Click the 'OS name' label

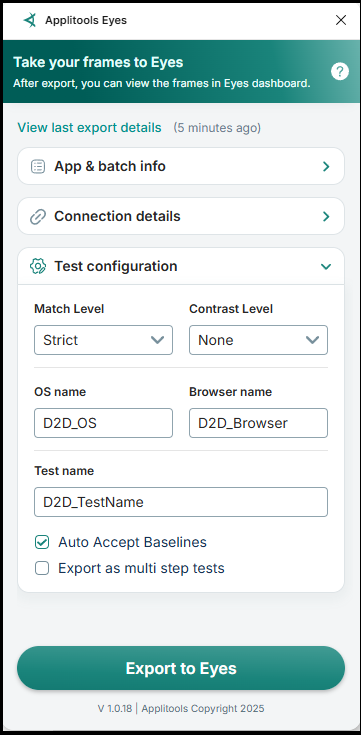pos(60,392)
